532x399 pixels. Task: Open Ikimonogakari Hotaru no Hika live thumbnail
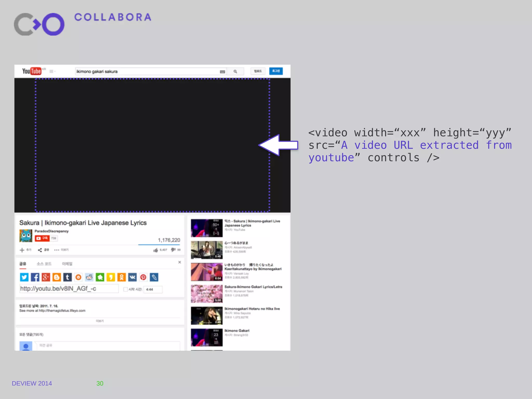pos(207,316)
